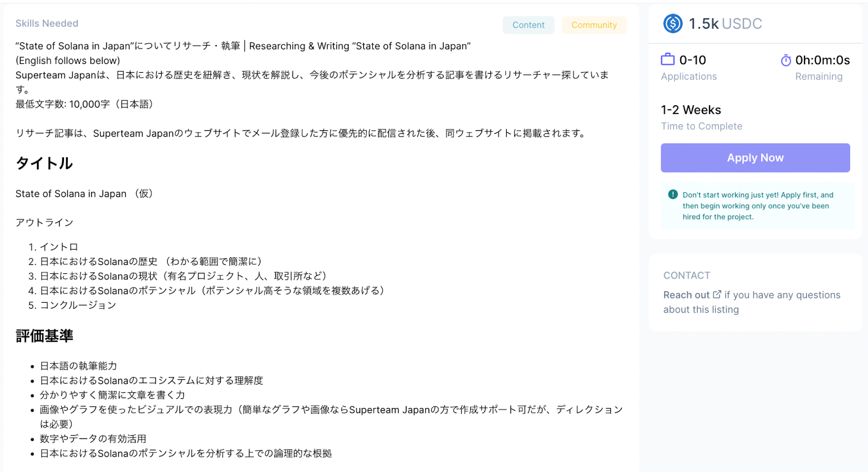Click the Time to Complete label
Screen dimensions: 868x472
701,126
